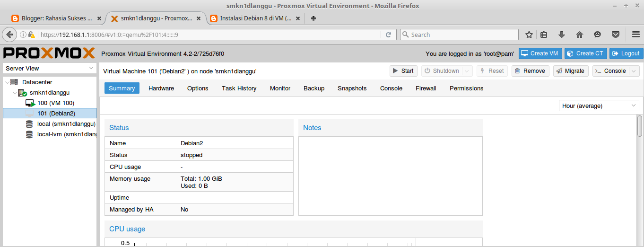Switch to Blogger Rahasia Sukses browser tab
Screen dimensions: 644x247
pyautogui.click(x=57, y=18)
